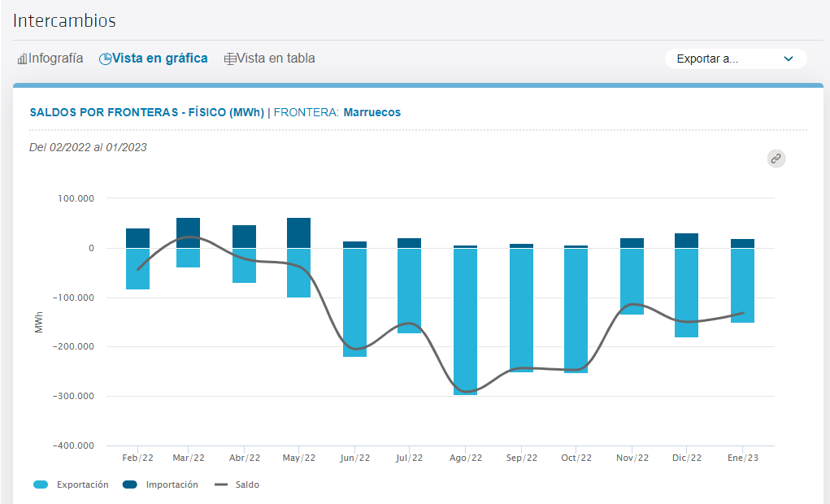Toggle Exportación series in the legend

click(71, 484)
